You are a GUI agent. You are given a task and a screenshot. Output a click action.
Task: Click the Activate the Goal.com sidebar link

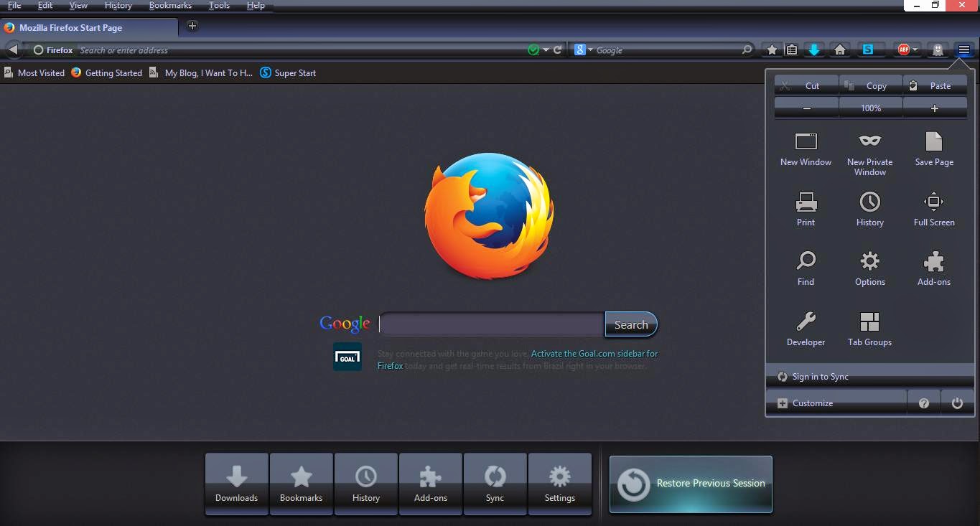(593, 353)
